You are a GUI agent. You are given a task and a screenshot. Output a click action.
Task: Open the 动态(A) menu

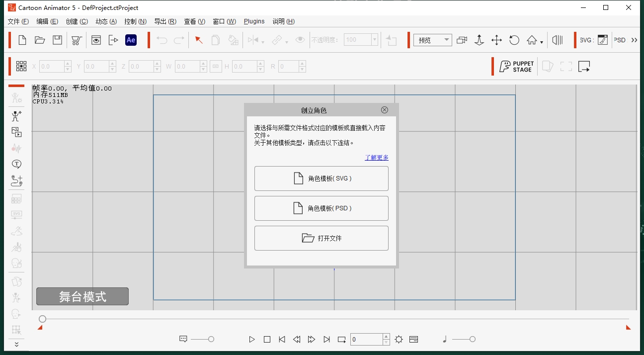[x=106, y=21]
